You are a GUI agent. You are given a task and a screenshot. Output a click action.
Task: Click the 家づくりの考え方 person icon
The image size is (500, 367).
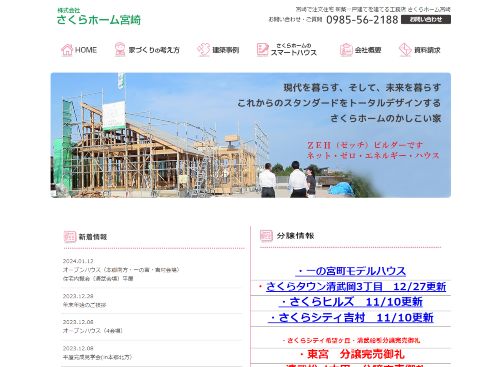pyautogui.click(x=120, y=50)
